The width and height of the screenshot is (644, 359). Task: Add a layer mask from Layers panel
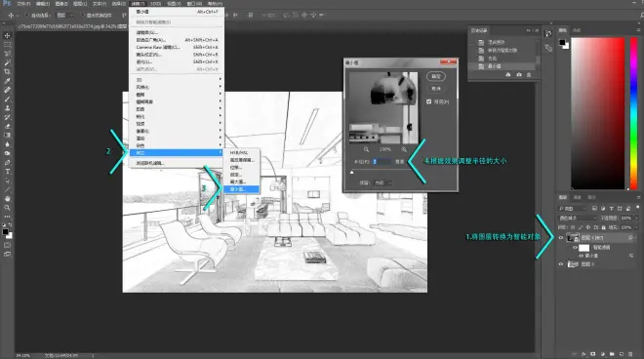(x=592, y=354)
